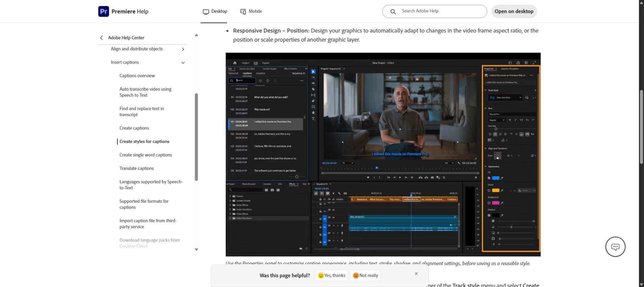Click the Premiere Pr logo icon
This screenshot has height=287, width=644.
(x=103, y=11)
